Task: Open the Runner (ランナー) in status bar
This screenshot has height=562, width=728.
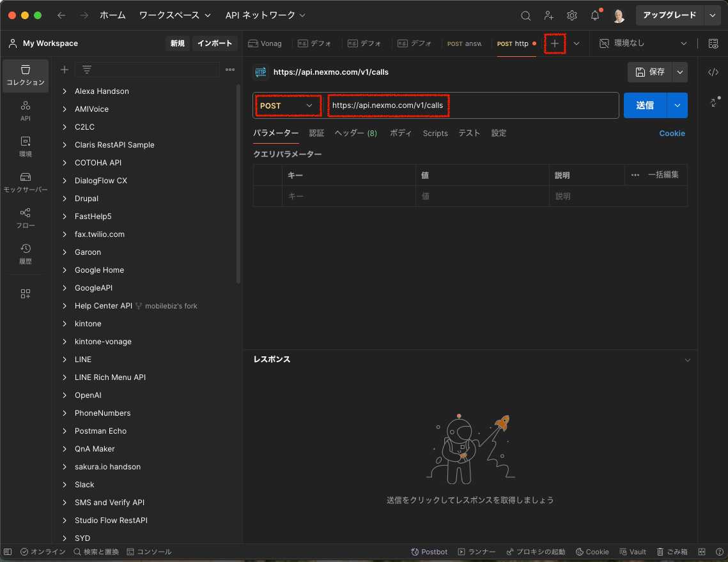Action: pos(477,552)
